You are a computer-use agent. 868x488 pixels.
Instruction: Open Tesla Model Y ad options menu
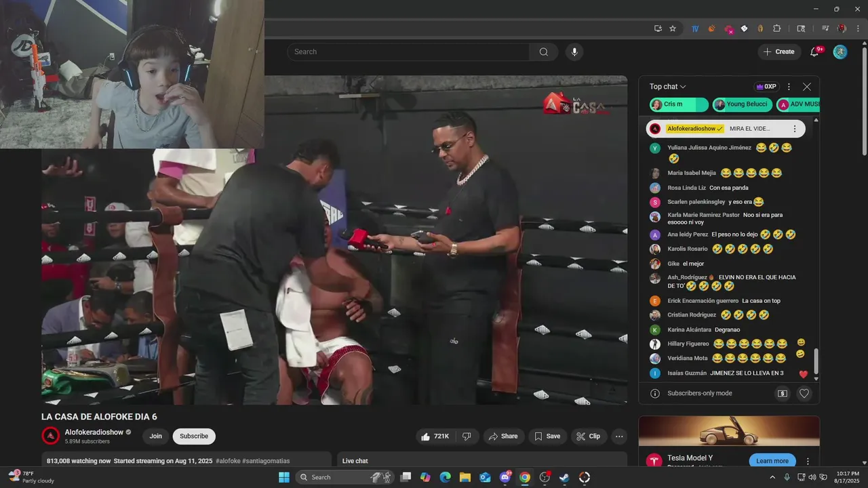click(x=808, y=461)
